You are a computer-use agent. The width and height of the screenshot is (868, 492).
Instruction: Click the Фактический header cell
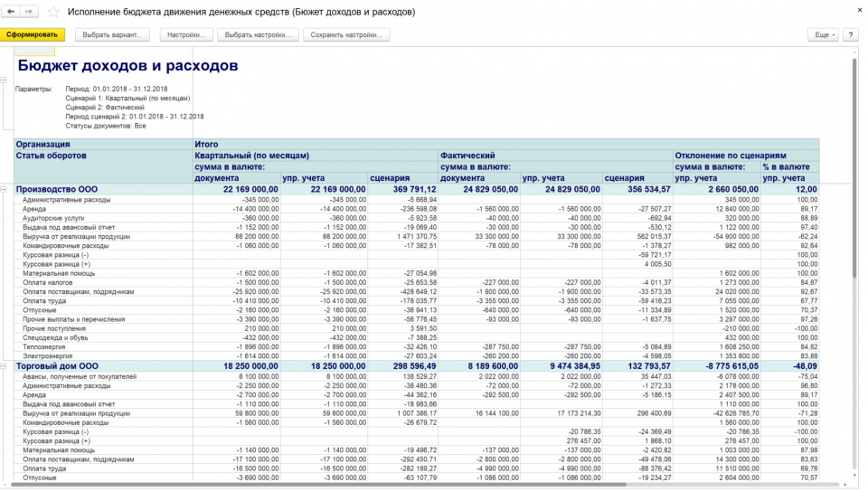tap(556, 156)
